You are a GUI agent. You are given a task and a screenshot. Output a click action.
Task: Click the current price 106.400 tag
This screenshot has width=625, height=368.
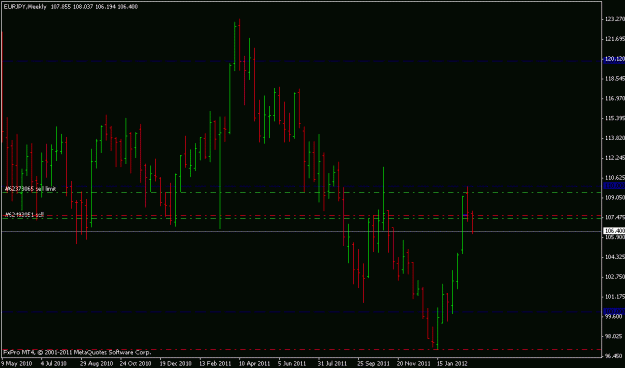614,231
